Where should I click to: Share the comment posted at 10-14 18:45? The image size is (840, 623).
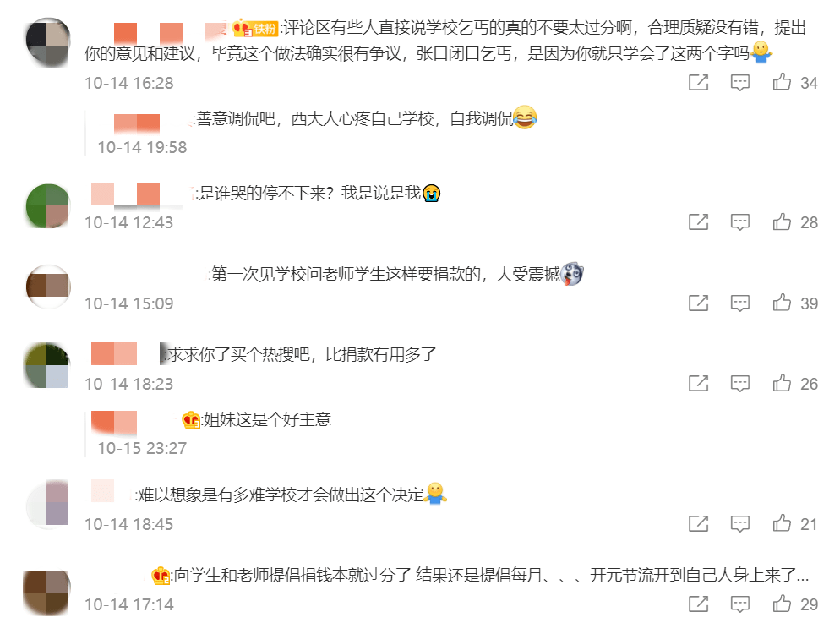coord(698,523)
